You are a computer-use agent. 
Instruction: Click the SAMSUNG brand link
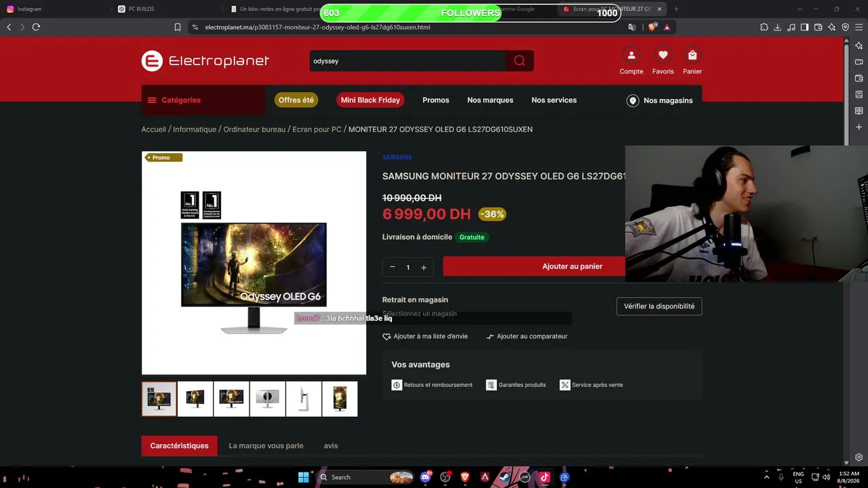coord(397,157)
